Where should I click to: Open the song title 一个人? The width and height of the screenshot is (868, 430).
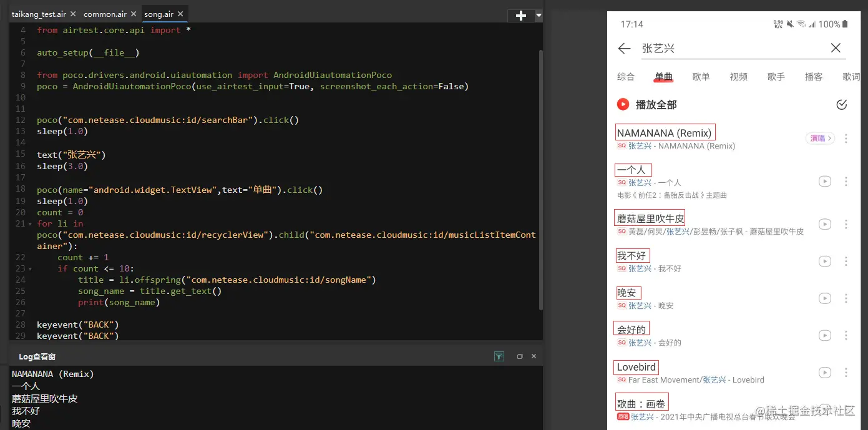[631, 170]
